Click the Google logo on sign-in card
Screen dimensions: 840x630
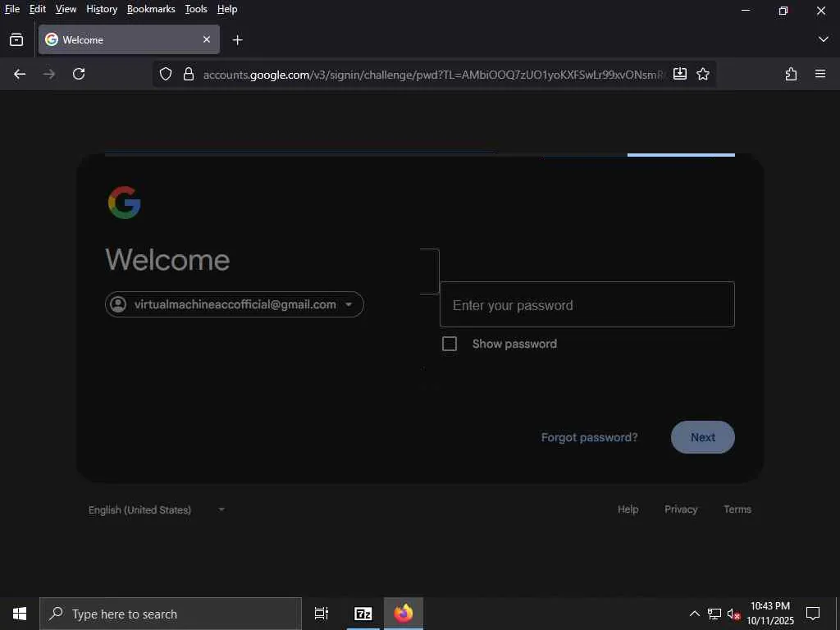click(125, 203)
